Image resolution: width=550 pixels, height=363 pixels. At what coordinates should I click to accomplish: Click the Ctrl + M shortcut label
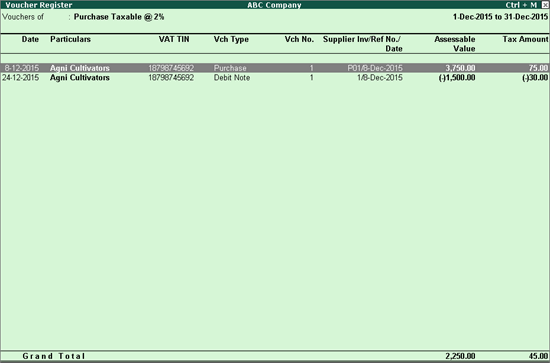521,5
